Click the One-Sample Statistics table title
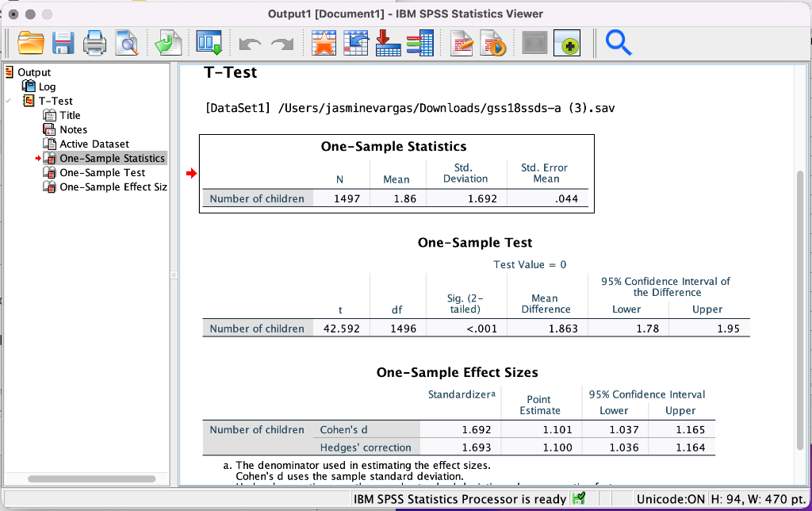 point(393,146)
